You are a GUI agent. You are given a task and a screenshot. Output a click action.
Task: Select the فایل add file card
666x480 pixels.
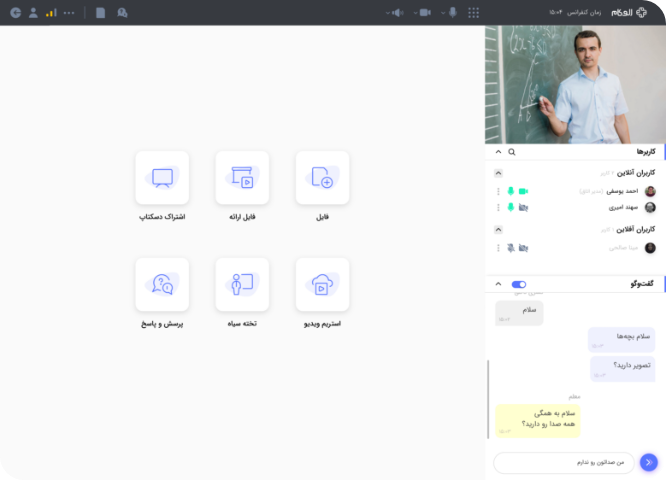click(322, 178)
